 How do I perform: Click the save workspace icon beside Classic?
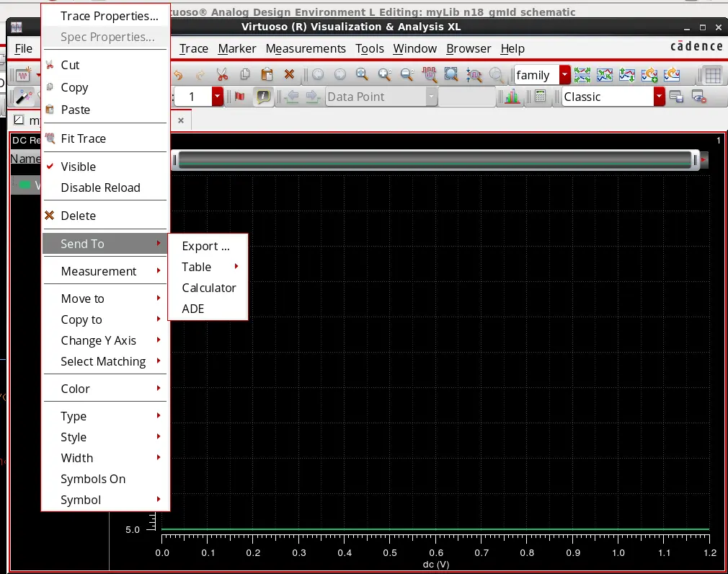coord(677,97)
